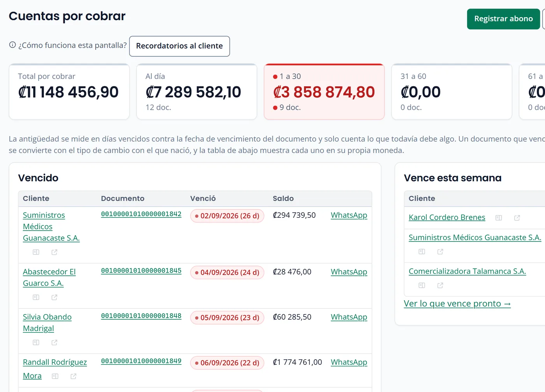545x392 pixels.
Task: Open external link icon for Abastecedor El Guarco
Action: pyautogui.click(x=54, y=297)
